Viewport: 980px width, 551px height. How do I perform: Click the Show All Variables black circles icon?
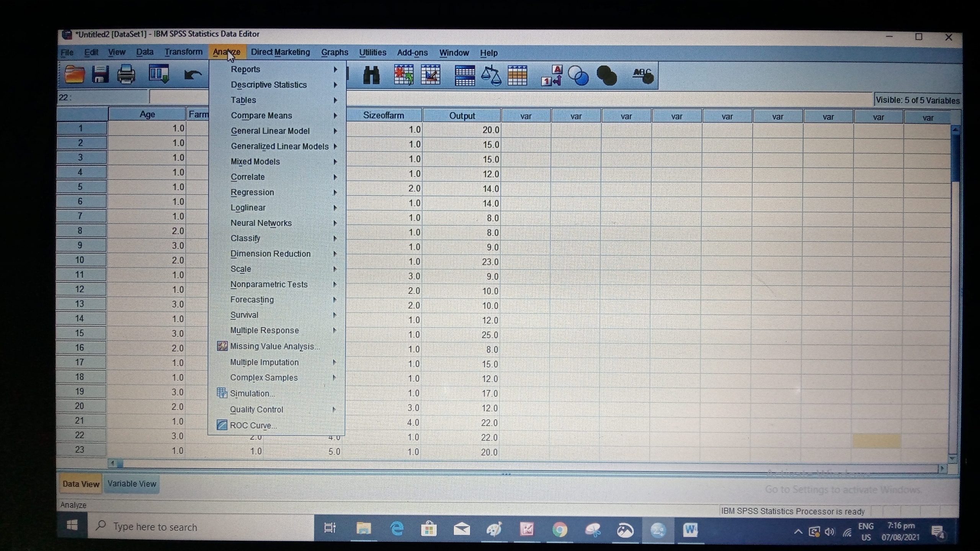(607, 75)
